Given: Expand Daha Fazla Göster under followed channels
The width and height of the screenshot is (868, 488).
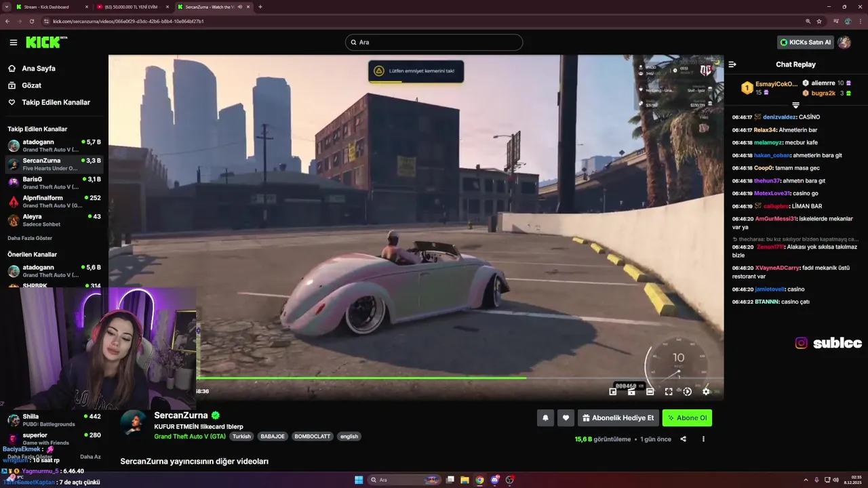Looking at the screenshot, I should click(30, 238).
